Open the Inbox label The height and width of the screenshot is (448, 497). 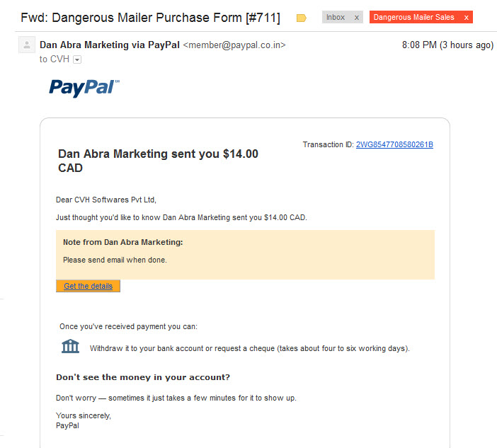336,17
